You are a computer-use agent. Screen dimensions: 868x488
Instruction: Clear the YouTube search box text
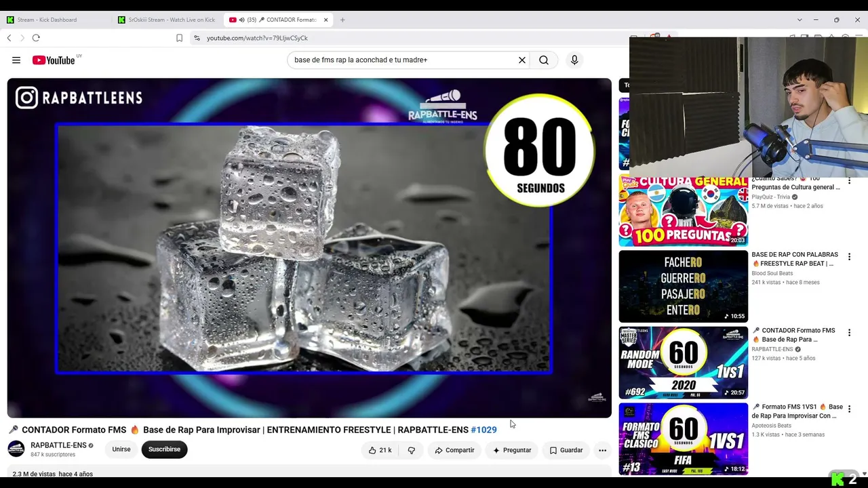tap(522, 60)
